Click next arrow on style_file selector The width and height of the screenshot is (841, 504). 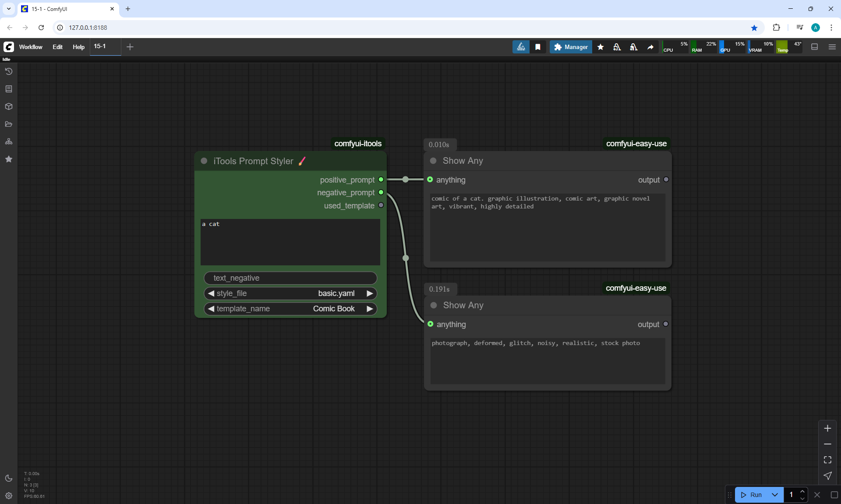point(370,293)
